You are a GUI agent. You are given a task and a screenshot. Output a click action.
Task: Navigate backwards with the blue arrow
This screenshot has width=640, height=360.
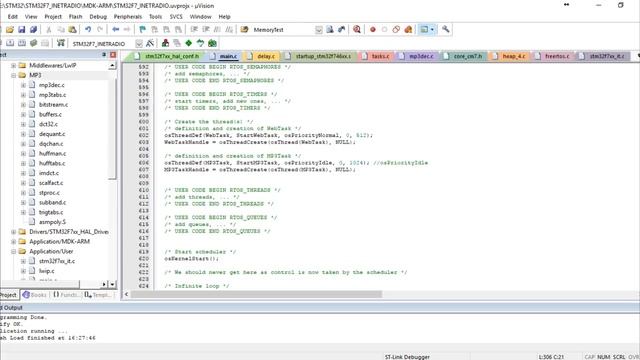click(x=116, y=29)
